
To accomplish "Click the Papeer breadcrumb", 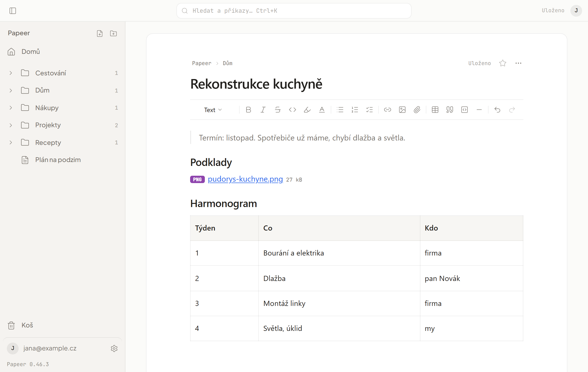I will (202, 63).
